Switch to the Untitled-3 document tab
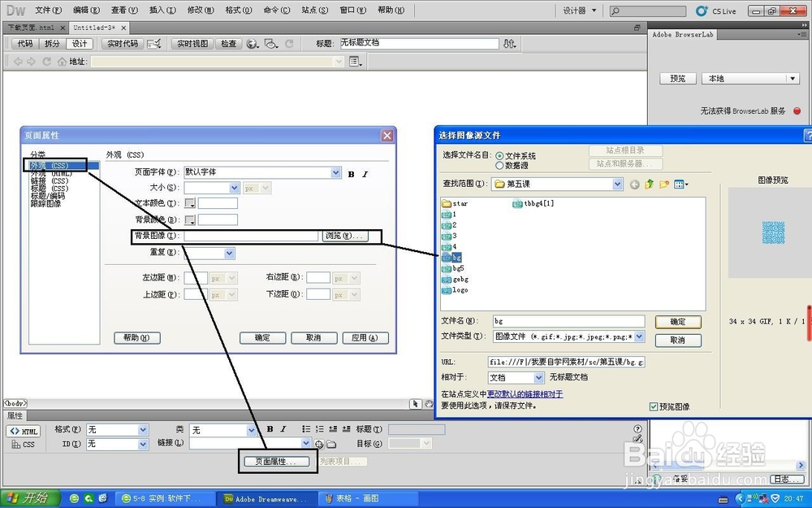This screenshot has width=812, height=508. click(x=94, y=28)
